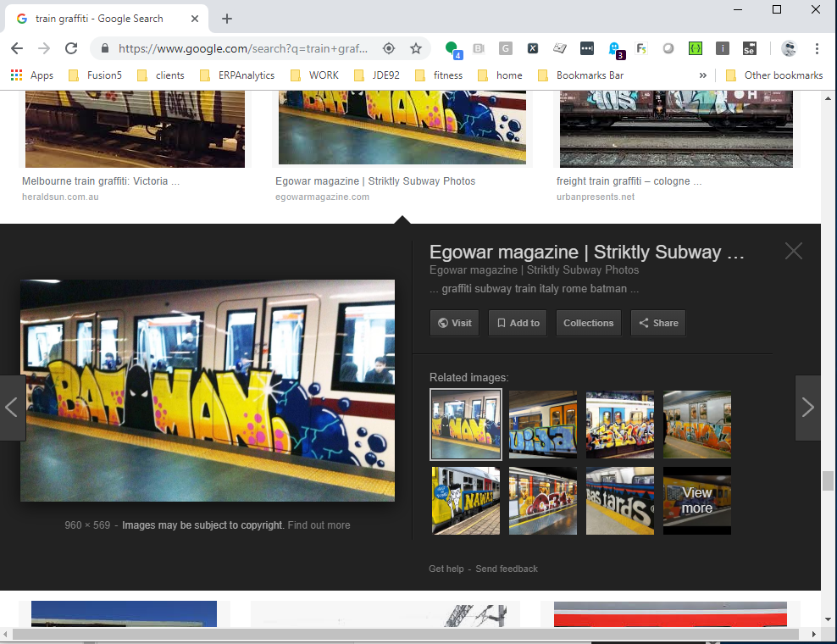837x644 pixels.
Task: Open the gray G extension icon
Action: (x=506, y=48)
